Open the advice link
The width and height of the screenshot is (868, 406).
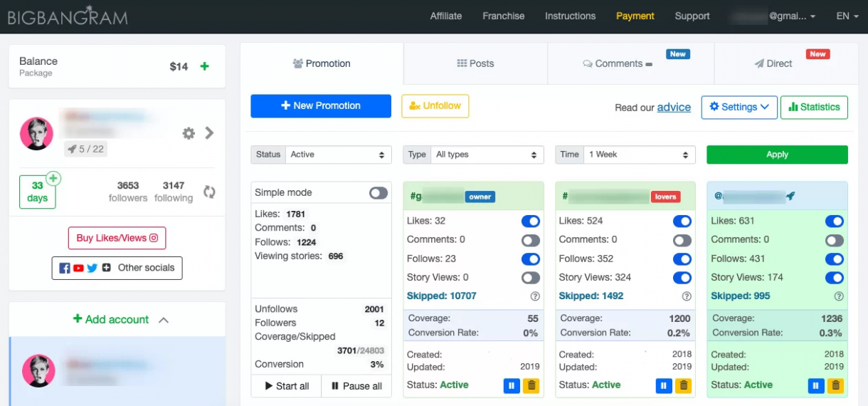click(674, 108)
